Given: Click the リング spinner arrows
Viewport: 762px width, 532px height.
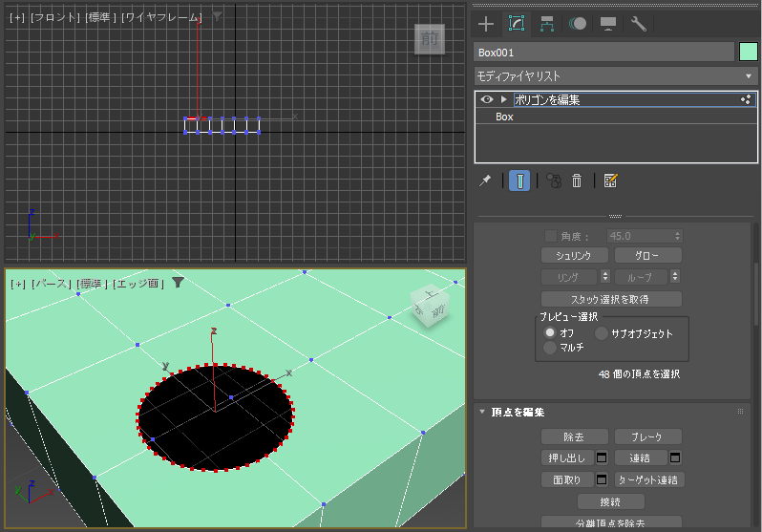Looking at the screenshot, I should [605, 277].
